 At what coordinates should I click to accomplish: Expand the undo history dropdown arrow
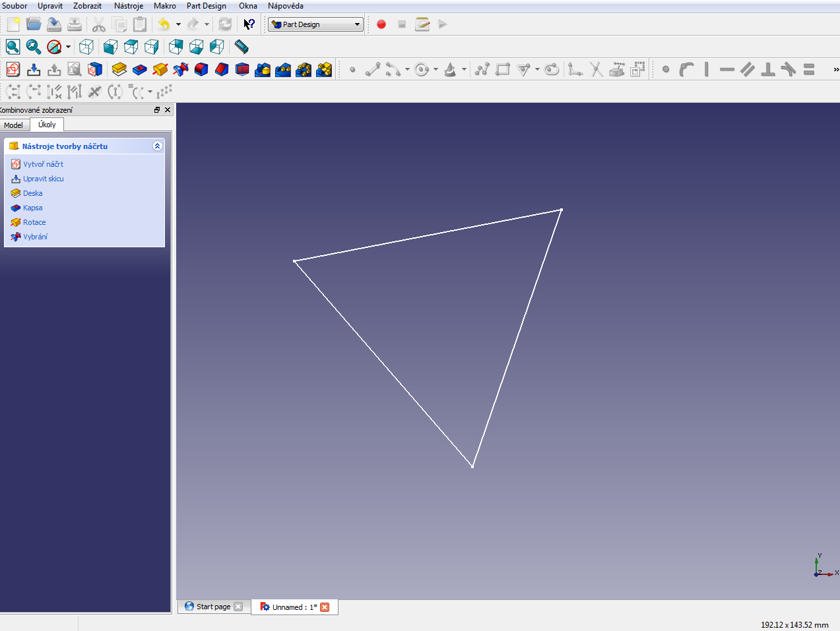tap(178, 25)
